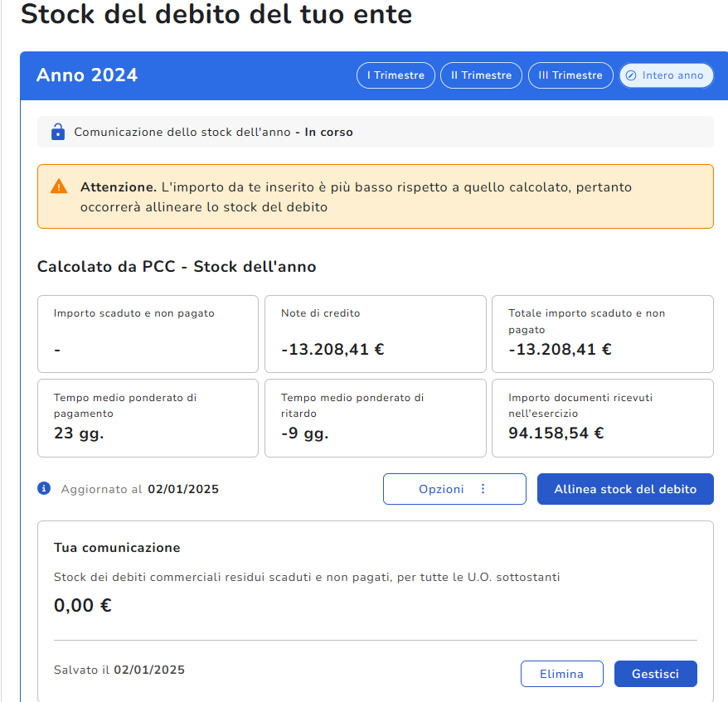728x702 pixels.
Task: Click the blue padlock icon
Action: (57, 132)
